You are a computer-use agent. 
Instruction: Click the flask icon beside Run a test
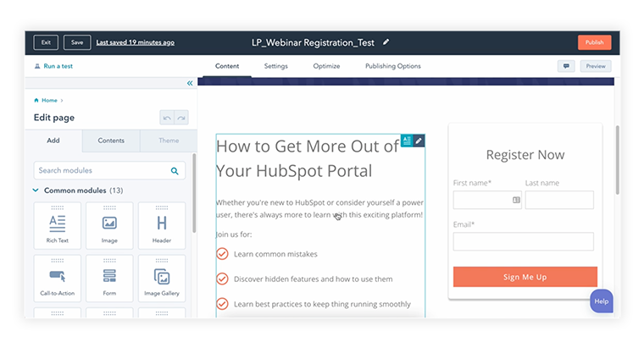coord(37,66)
